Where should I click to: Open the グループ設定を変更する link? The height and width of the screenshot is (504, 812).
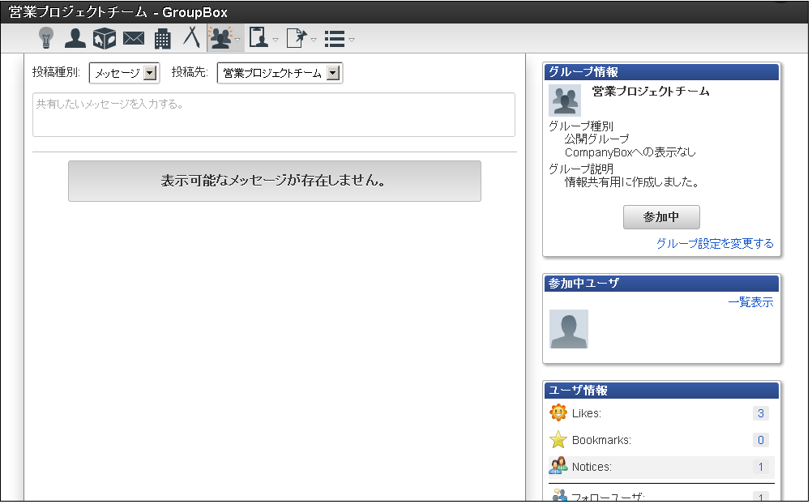click(715, 244)
